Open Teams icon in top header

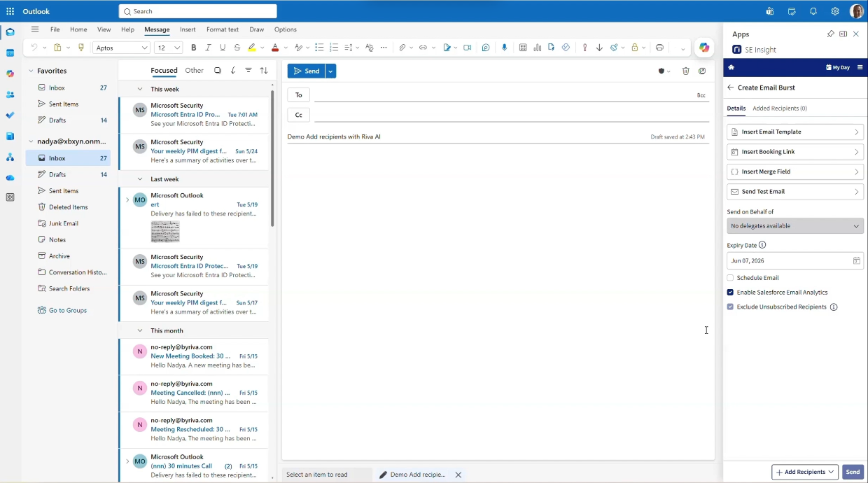point(770,11)
